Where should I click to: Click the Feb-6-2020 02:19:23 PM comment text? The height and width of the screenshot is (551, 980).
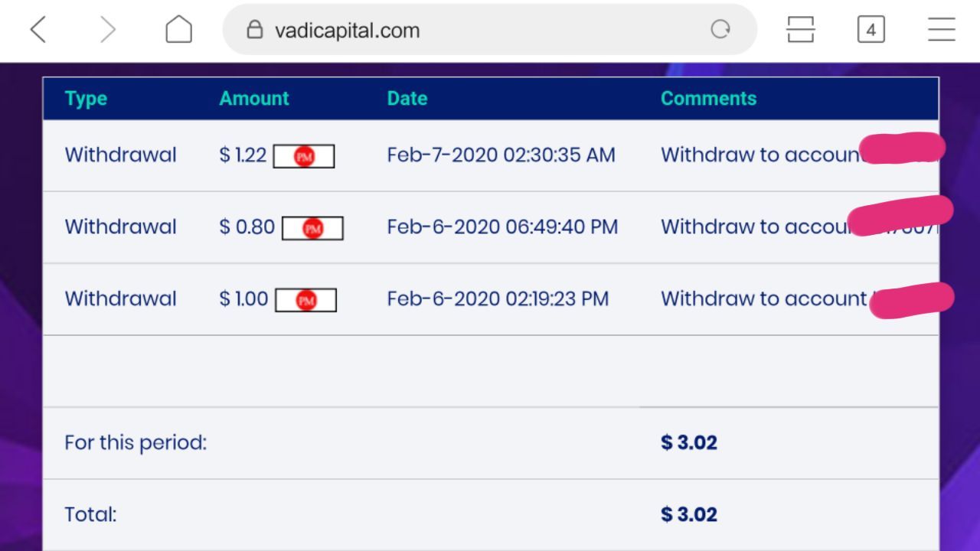tap(763, 299)
